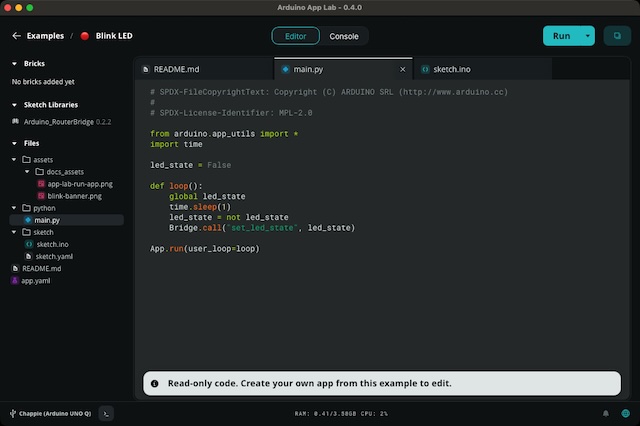Close the main.py editor tab
The width and height of the screenshot is (640, 426).
click(x=403, y=70)
